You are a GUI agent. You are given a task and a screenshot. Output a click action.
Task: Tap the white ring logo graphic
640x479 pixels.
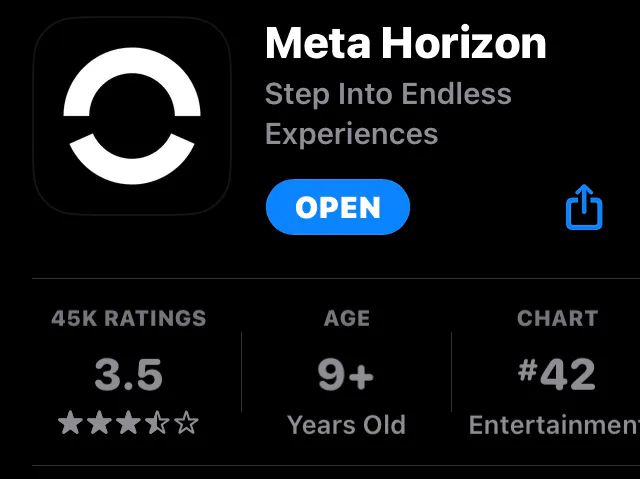132,116
